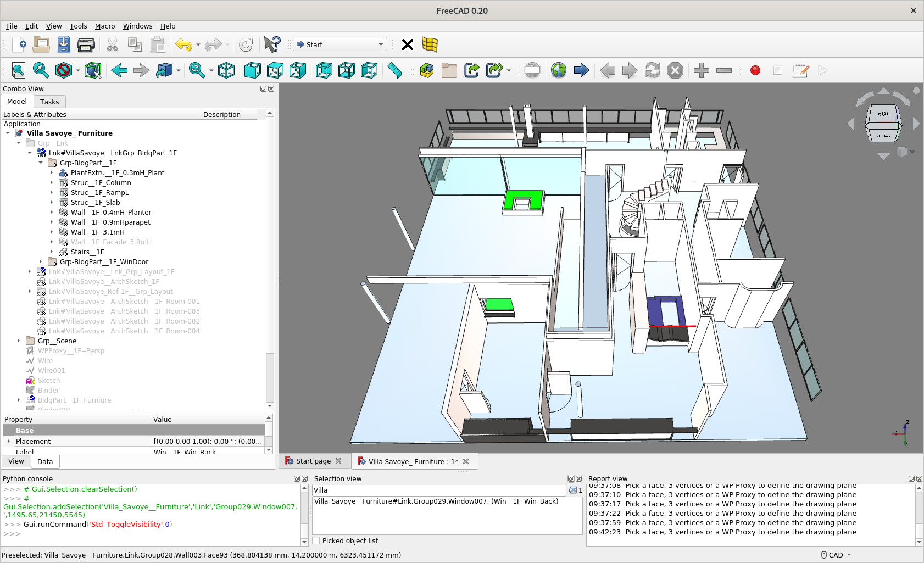This screenshot has height=563, width=924.
Task: Activate the measure distance ruler tool
Action: coord(395,70)
